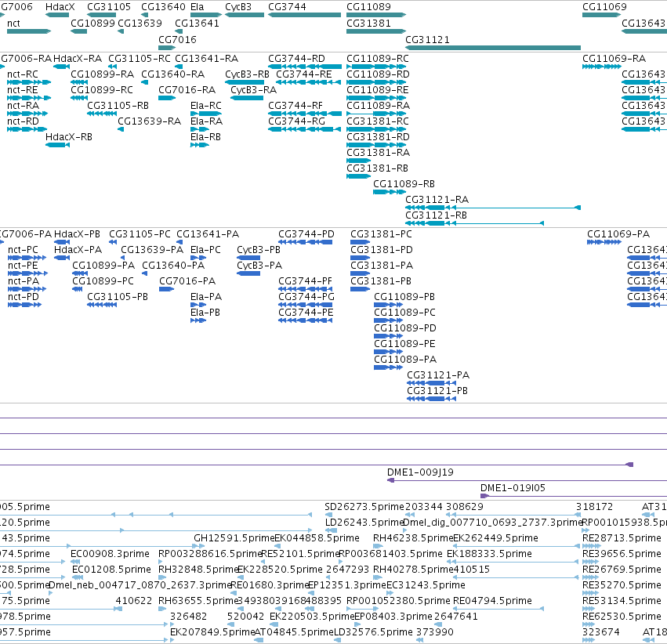
Task: Click EST EC00908.3prime
Action: [110, 554]
